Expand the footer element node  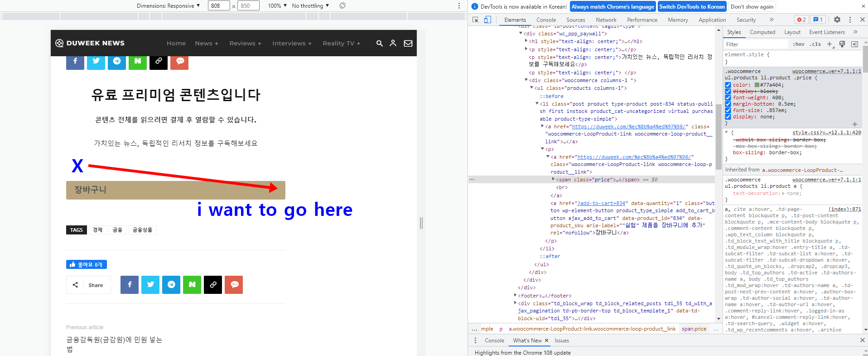point(515,295)
